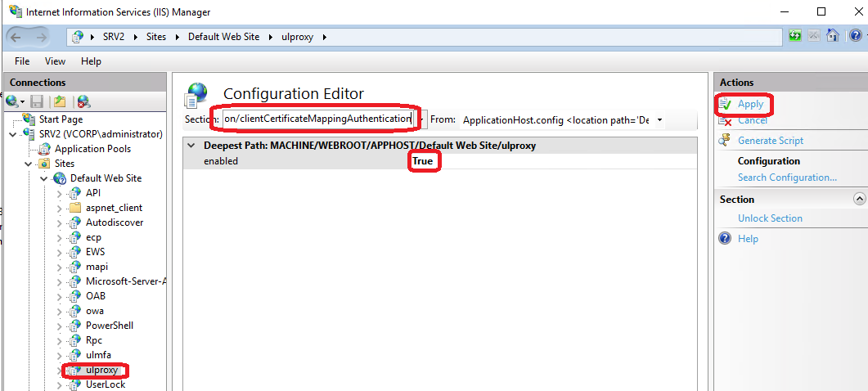Collapse the SRV2 server tree node
Screen dimensions: 868x391
(13, 134)
